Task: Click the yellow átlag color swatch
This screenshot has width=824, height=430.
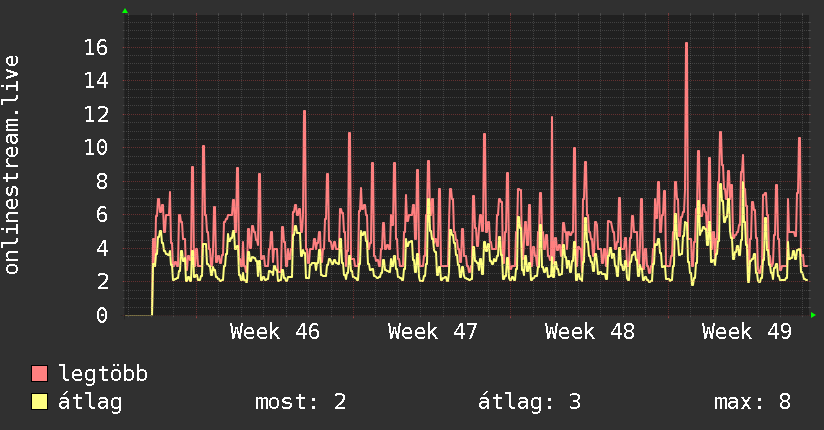Action: click(x=39, y=402)
